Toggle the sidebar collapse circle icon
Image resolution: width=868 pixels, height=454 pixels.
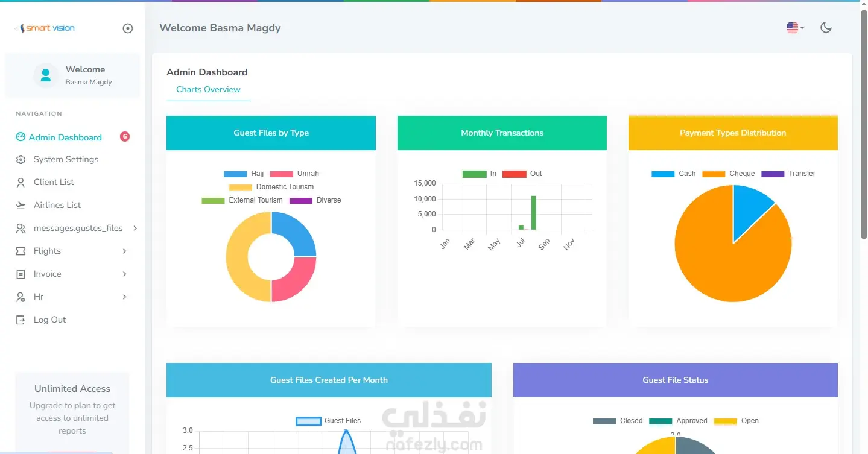click(128, 28)
